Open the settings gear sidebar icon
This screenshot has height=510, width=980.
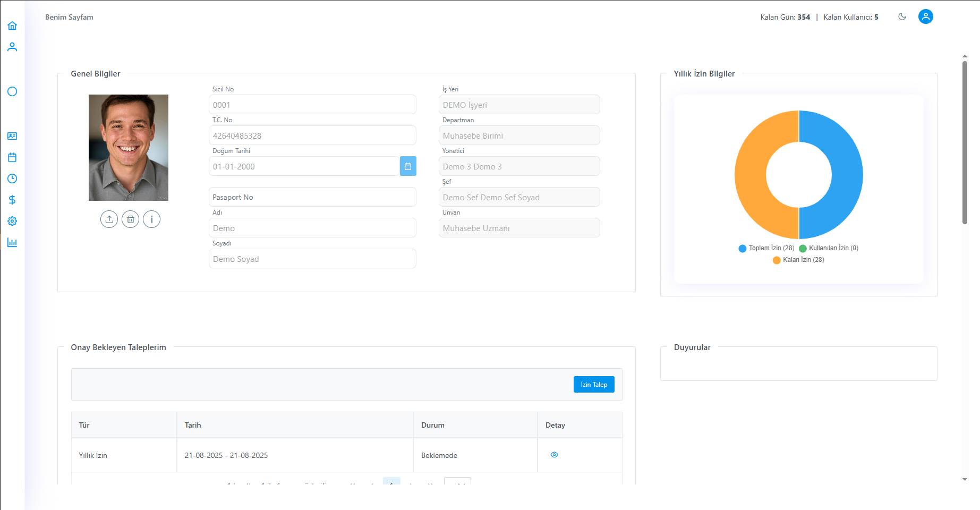(x=12, y=221)
